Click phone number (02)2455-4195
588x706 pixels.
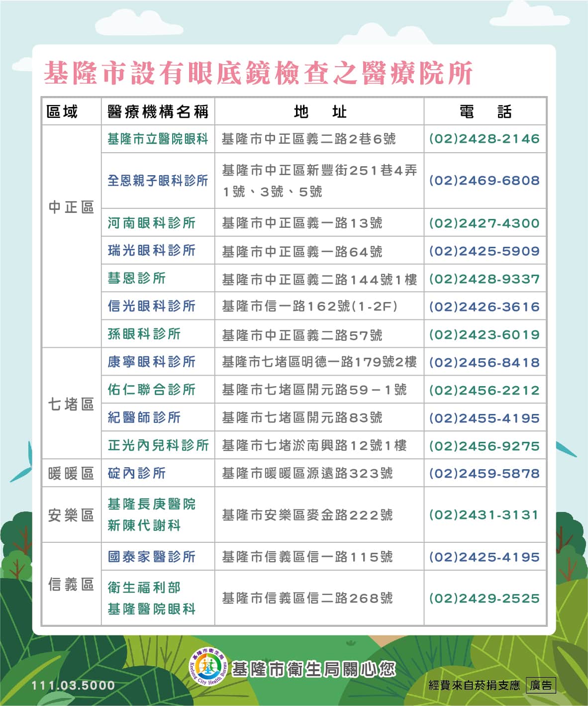(x=485, y=418)
